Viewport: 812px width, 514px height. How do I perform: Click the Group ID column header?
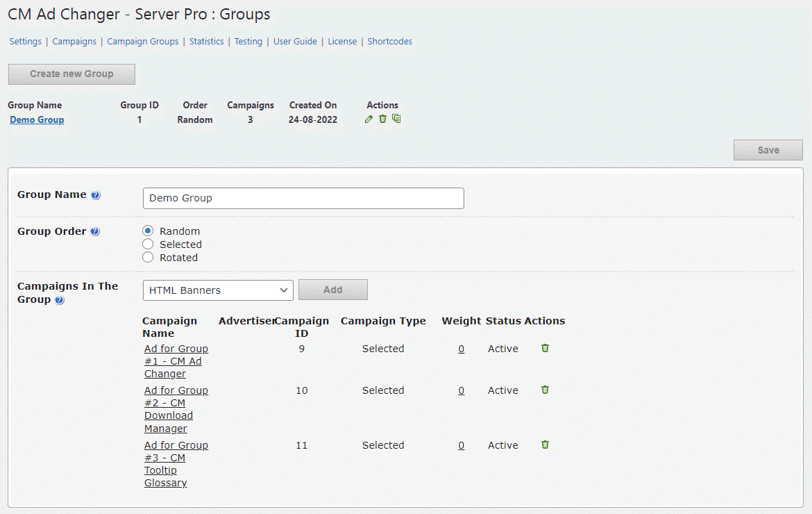coord(139,105)
